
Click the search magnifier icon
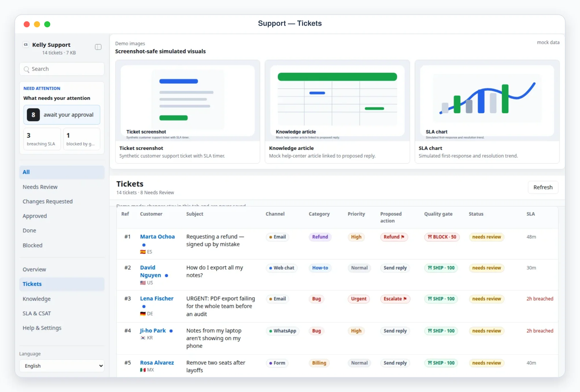point(27,69)
